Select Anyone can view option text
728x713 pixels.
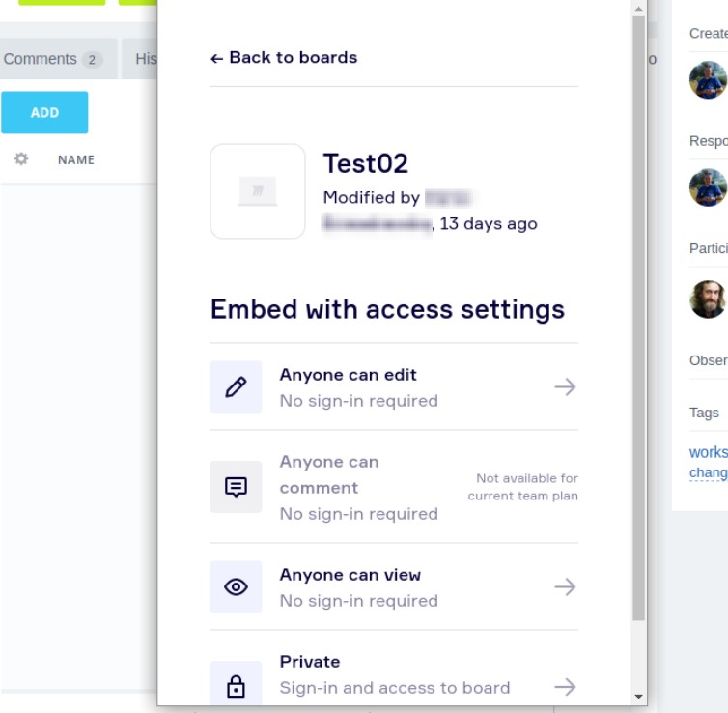tap(350, 575)
